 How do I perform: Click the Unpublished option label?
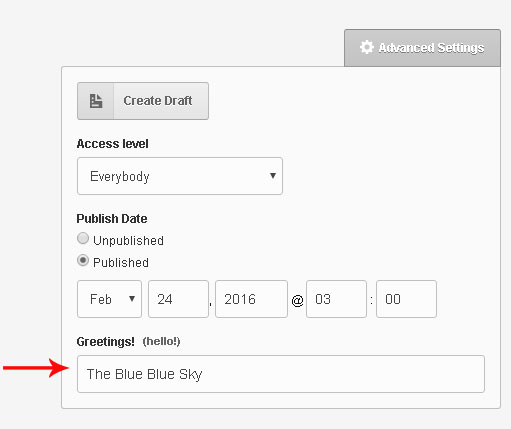tap(128, 240)
